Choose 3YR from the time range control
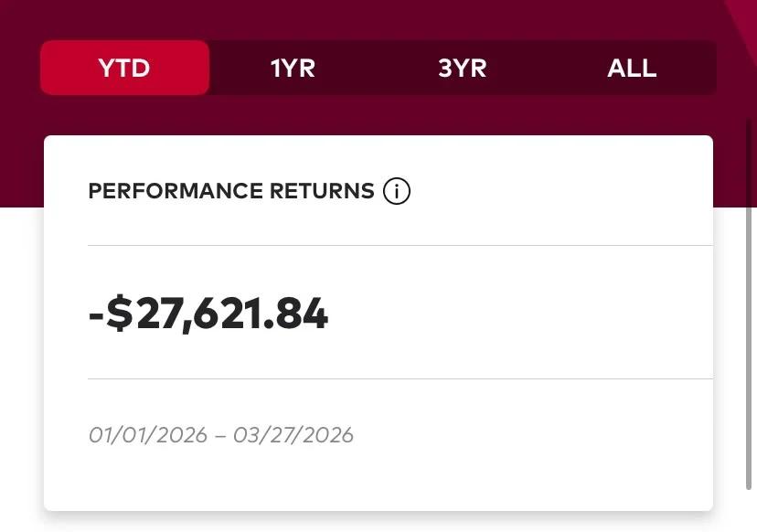Image resolution: width=757 pixels, height=532 pixels. point(462,67)
